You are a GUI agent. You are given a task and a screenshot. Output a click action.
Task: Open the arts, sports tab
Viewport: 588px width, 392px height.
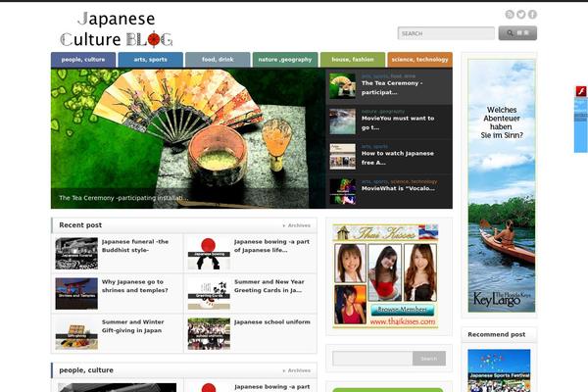150,60
